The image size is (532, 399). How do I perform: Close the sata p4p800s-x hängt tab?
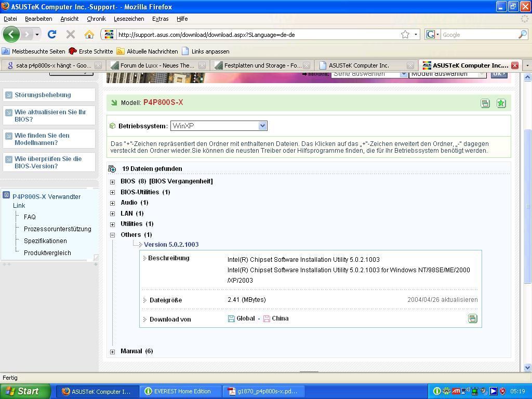pyautogui.click(x=98, y=65)
